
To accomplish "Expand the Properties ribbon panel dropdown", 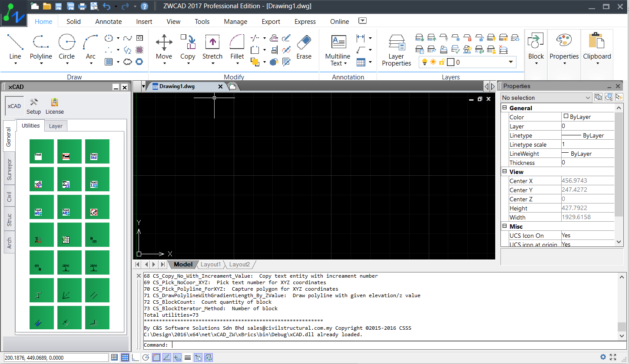I will tap(564, 64).
